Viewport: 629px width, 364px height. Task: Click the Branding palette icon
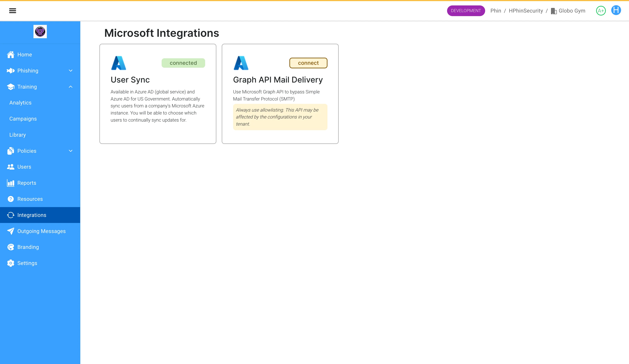coord(11,247)
